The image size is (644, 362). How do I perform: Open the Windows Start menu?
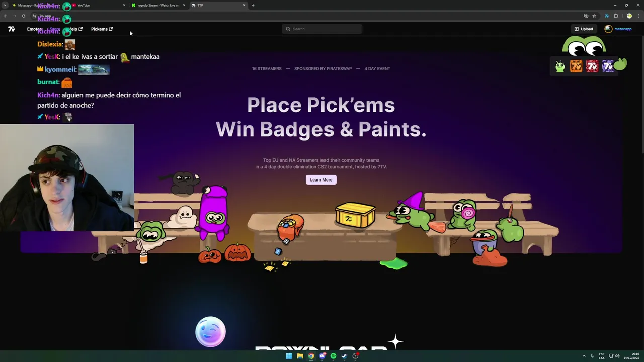coord(289,356)
